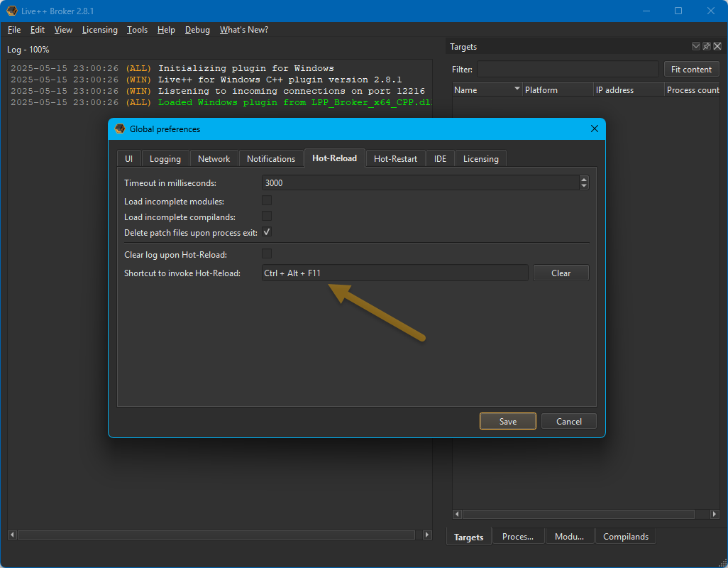Image resolution: width=728 pixels, height=568 pixels.
Task: Close the Live++ Broker window
Action: click(x=711, y=10)
